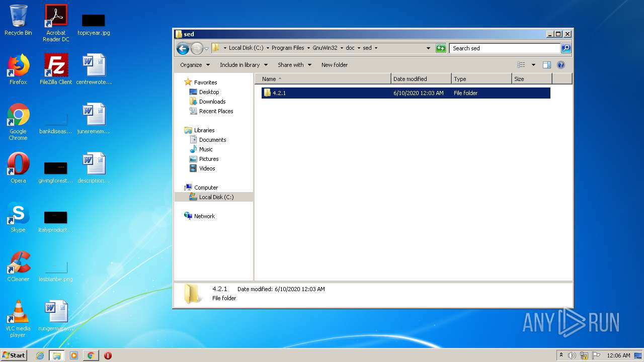Expand arrow after sed breadcrumb
Image resolution: width=644 pixels, height=362 pixels.
coord(375,48)
